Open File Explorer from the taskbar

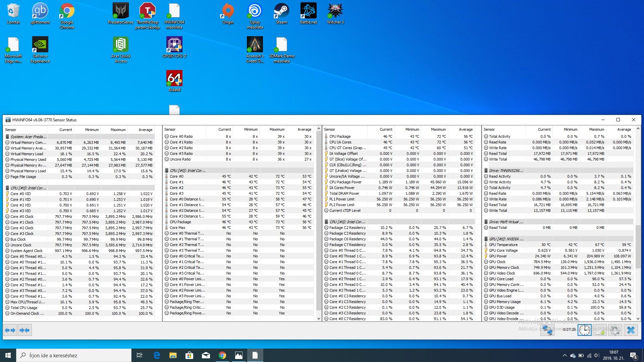[x=173, y=355]
